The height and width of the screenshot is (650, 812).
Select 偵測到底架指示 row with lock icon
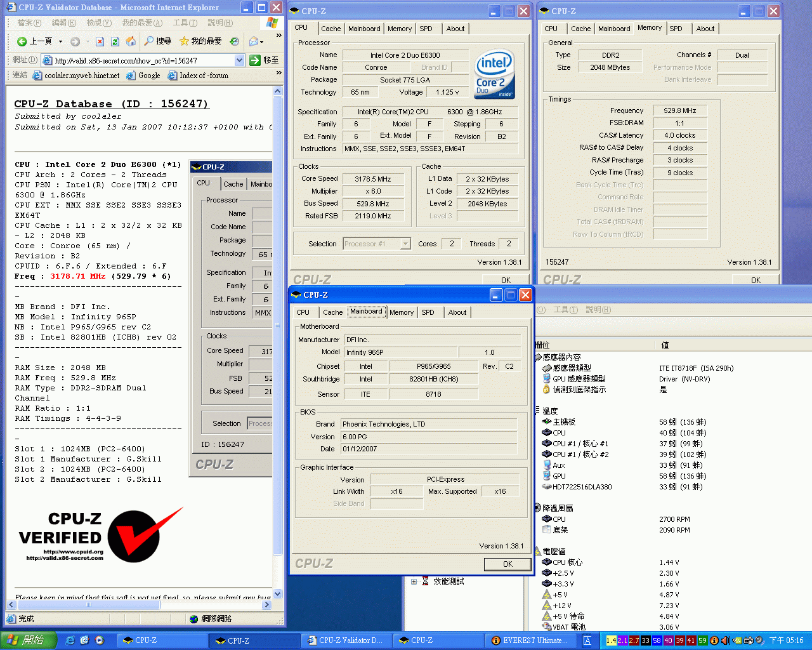[x=573, y=390]
